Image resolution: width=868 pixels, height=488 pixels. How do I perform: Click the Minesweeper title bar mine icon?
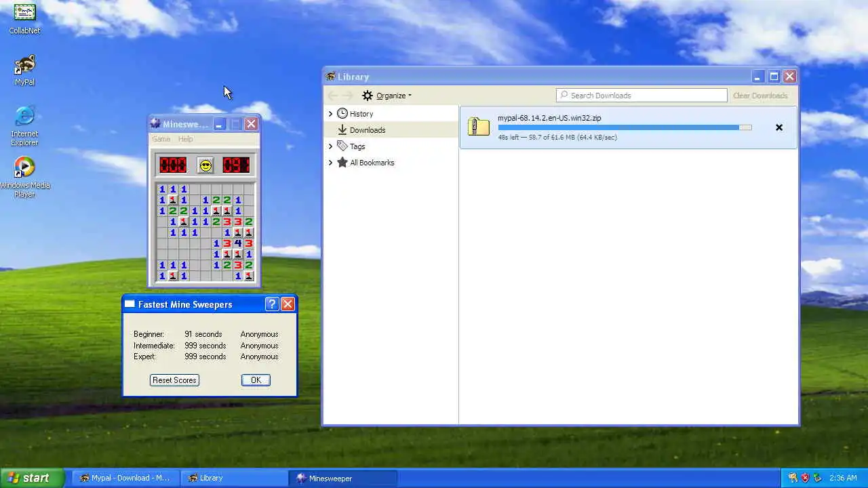pyautogui.click(x=156, y=124)
